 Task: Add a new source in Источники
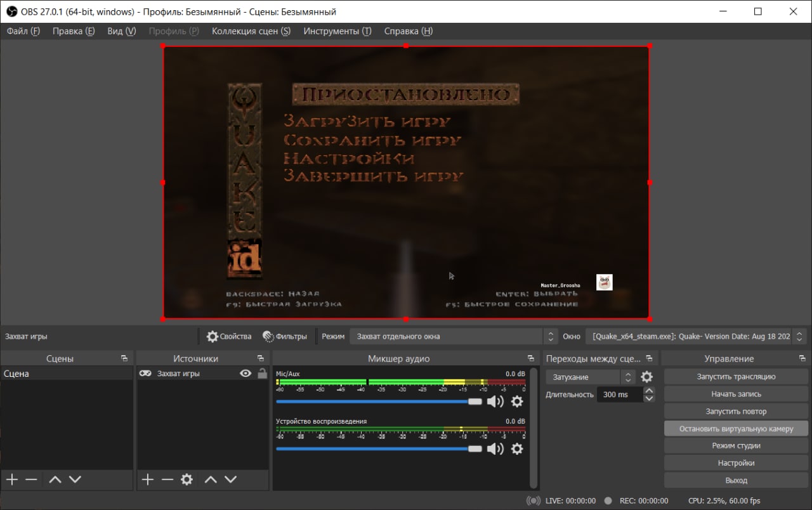147,480
